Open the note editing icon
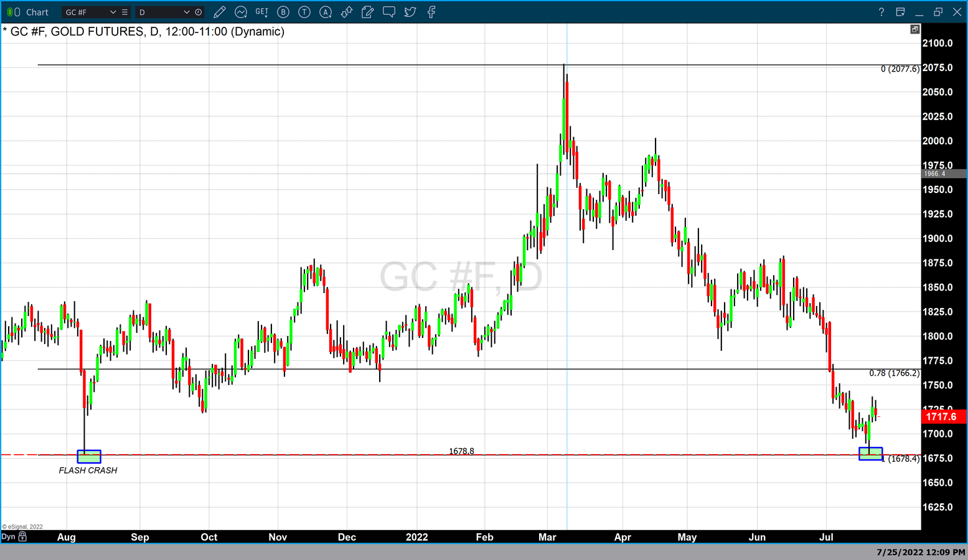Viewport: 968px width, 560px height. coord(368,12)
